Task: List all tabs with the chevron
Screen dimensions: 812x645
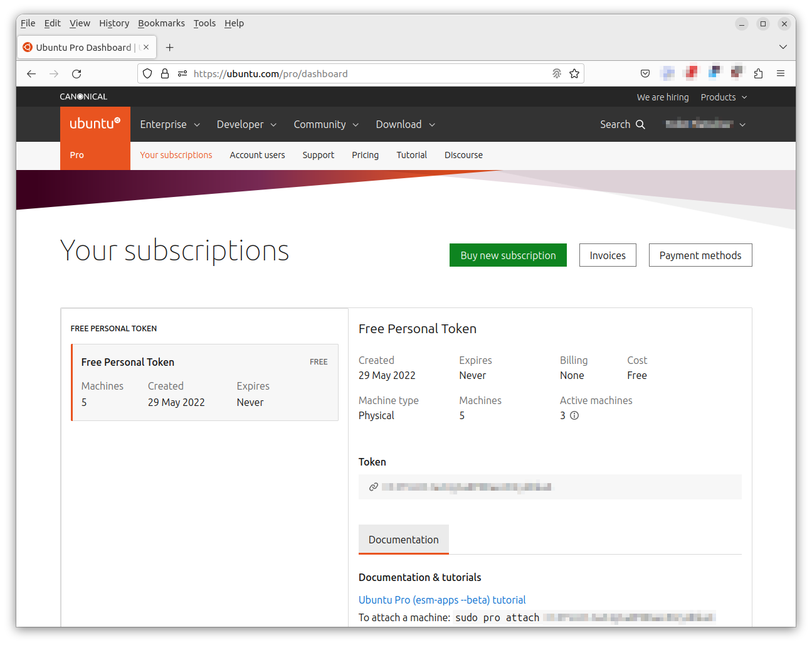Action: (x=783, y=47)
